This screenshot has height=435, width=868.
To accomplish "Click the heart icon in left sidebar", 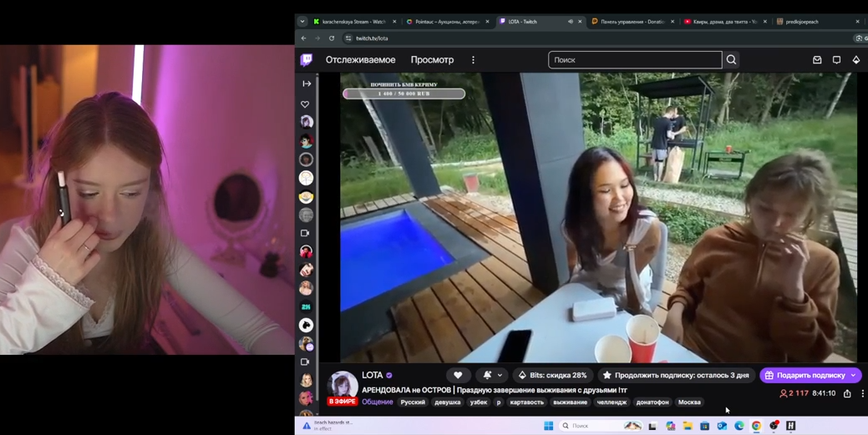I will tap(305, 104).
